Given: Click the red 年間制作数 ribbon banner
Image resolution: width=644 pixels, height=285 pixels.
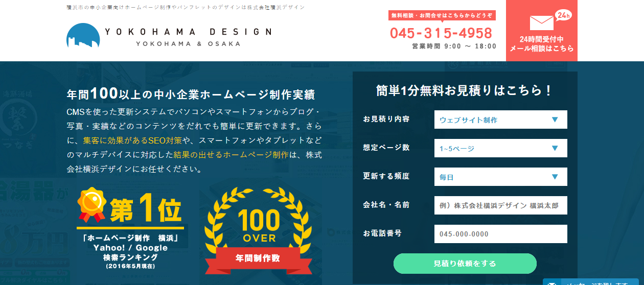Looking at the screenshot, I should point(258,258).
